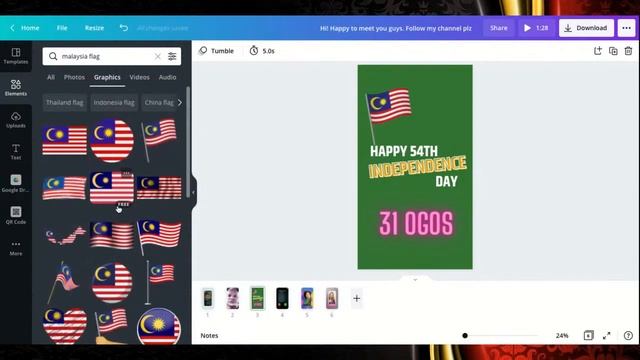Screen dimensions: 640x360
Task: Play the 1:28 presentation preview
Action: 536,28
